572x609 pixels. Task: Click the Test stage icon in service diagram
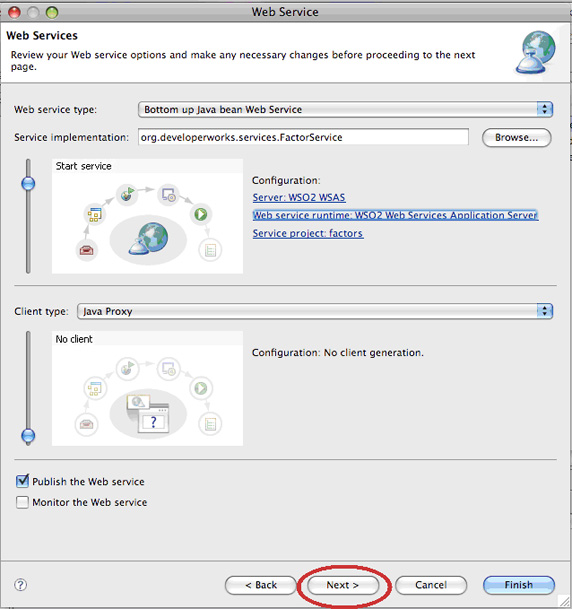click(x=210, y=250)
